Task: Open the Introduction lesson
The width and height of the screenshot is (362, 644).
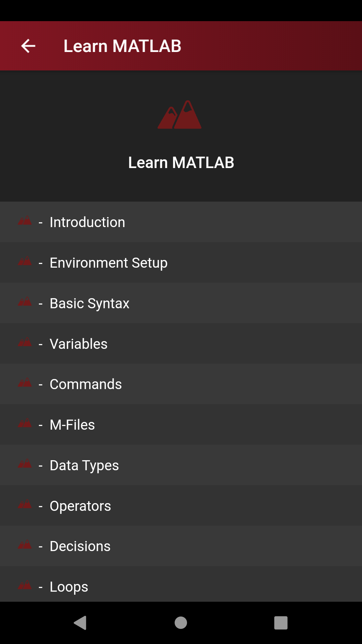Action: pyautogui.click(x=87, y=222)
